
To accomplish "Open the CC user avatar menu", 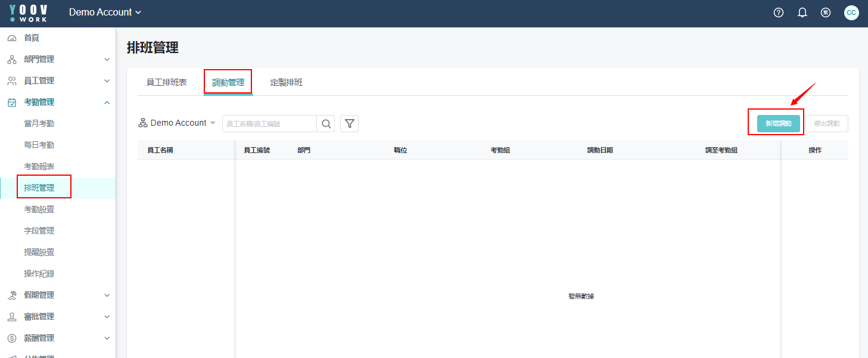I will tap(851, 13).
